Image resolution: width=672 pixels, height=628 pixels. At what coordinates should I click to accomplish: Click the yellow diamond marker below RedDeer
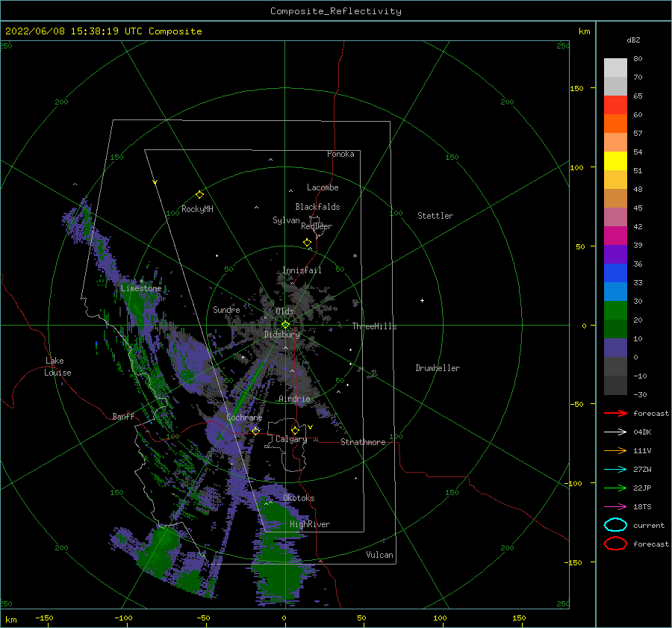pos(308,243)
